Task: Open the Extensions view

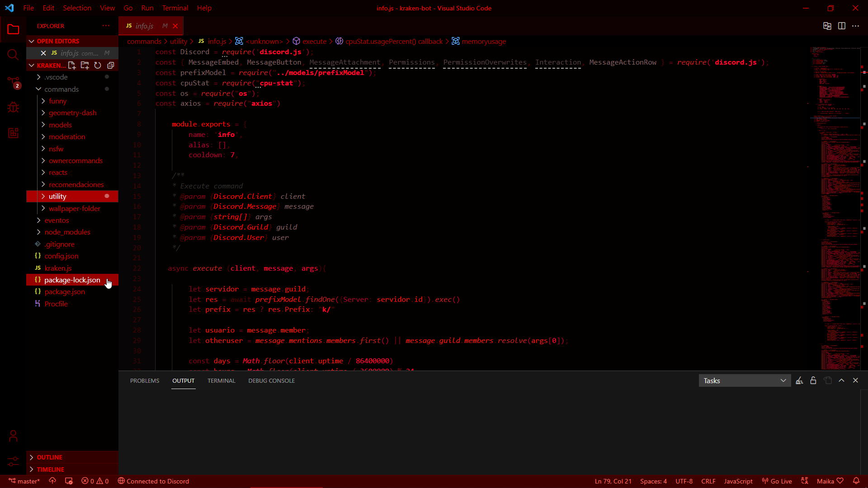Action: [13, 133]
